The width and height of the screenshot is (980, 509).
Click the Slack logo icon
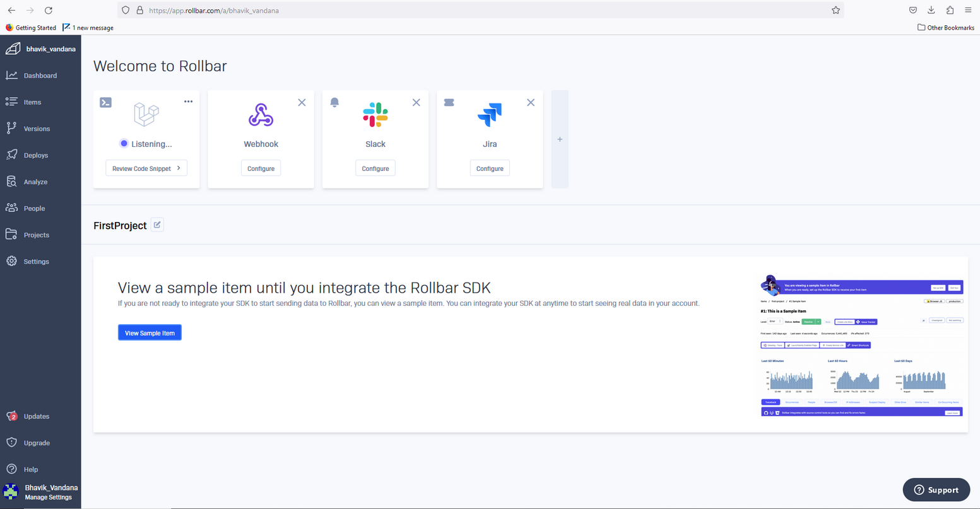pyautogui.click(x=375, y=115)
